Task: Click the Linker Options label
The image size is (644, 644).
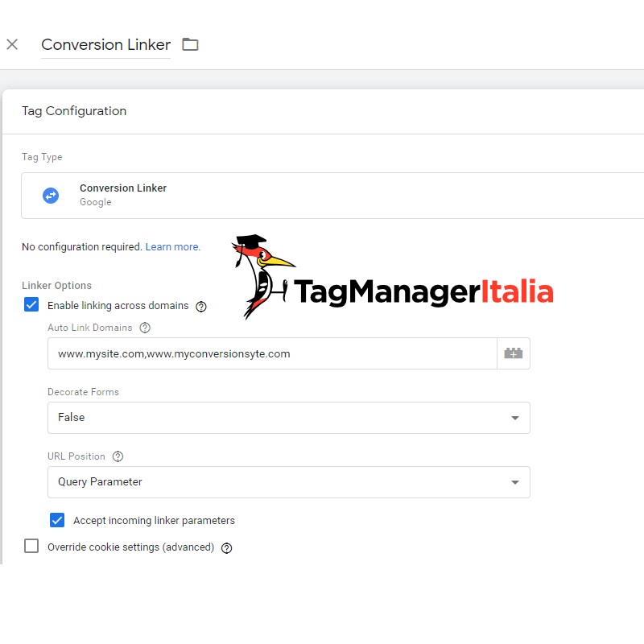Action: 56,286
